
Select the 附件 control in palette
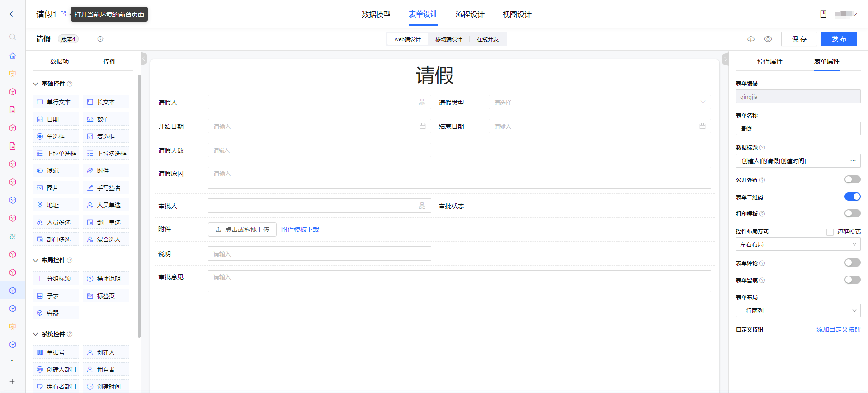(x=106, y=171)
